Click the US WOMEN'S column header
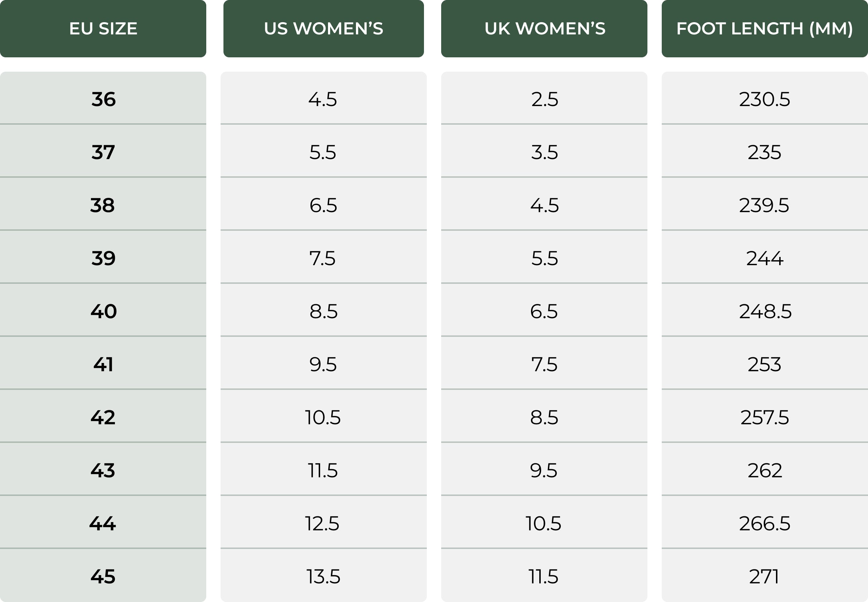 coord(323,29)
